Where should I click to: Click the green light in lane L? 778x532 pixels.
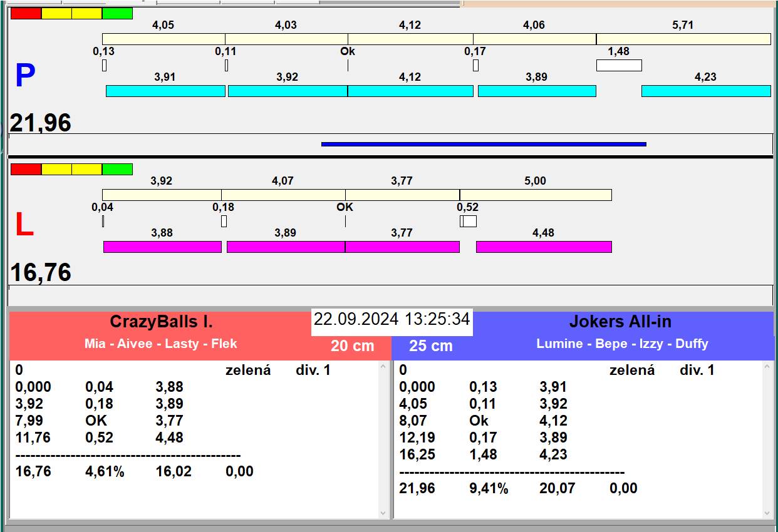click(117, 169)
